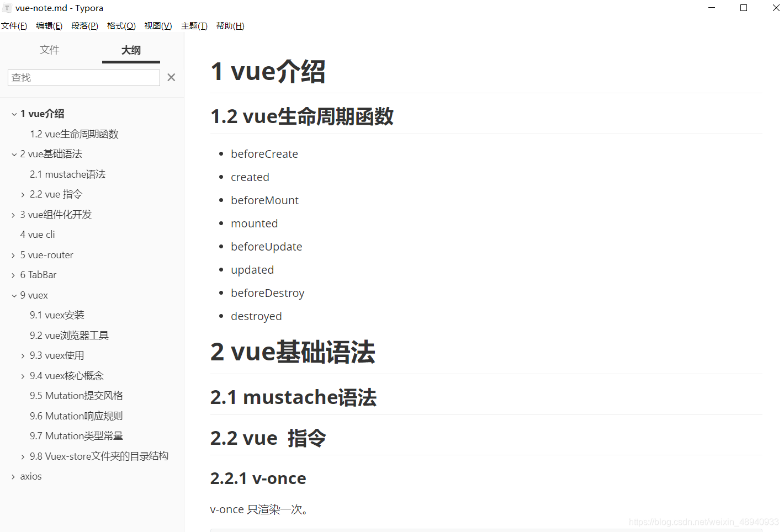The image size is (784, 532).
Task: Click the 2.2.1 v-once heading in editor
Action: tap(258, 478)
